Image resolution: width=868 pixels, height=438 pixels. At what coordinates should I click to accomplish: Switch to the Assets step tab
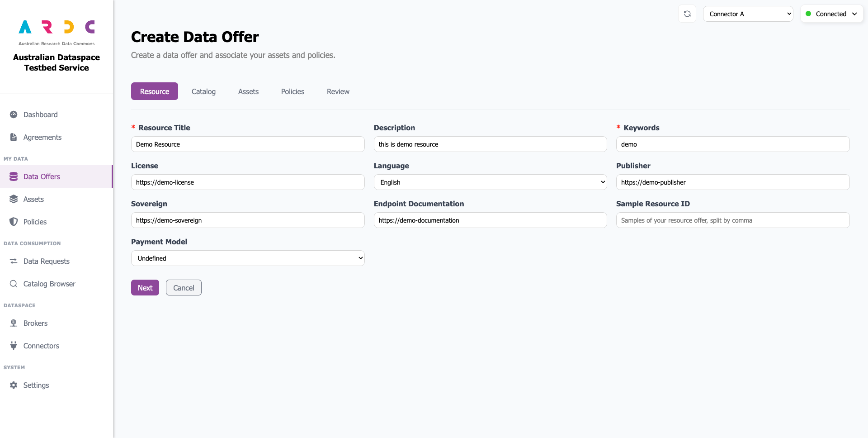click(x=248, y=91)
